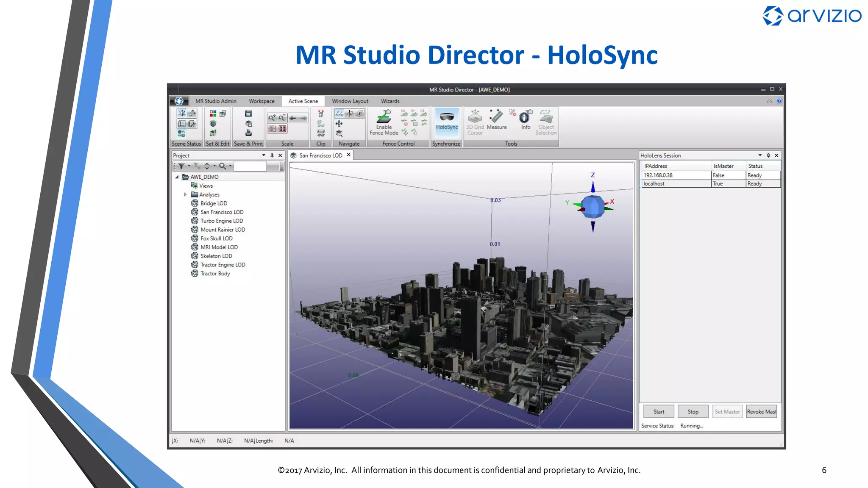Click the Revoke Master button
The width and height of the screenshot is (868, 488).
pyautogui.click(x=762, y=412)
